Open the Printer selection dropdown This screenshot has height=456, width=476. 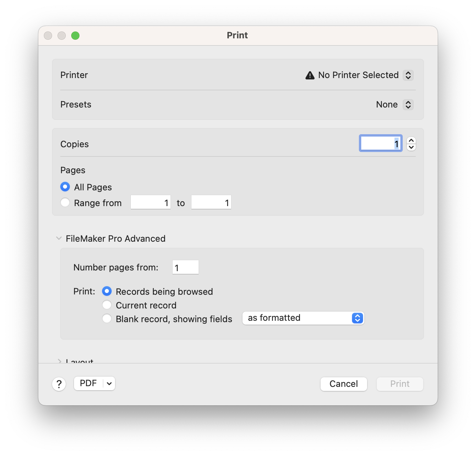(x=408, y=75)
